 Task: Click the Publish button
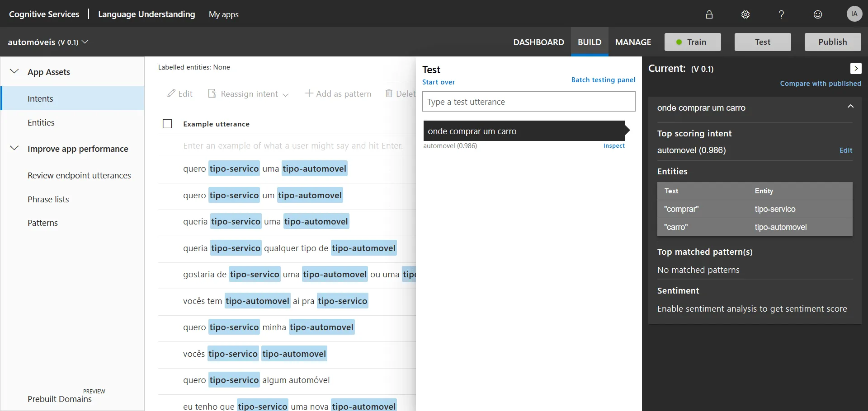coord(833,42)
